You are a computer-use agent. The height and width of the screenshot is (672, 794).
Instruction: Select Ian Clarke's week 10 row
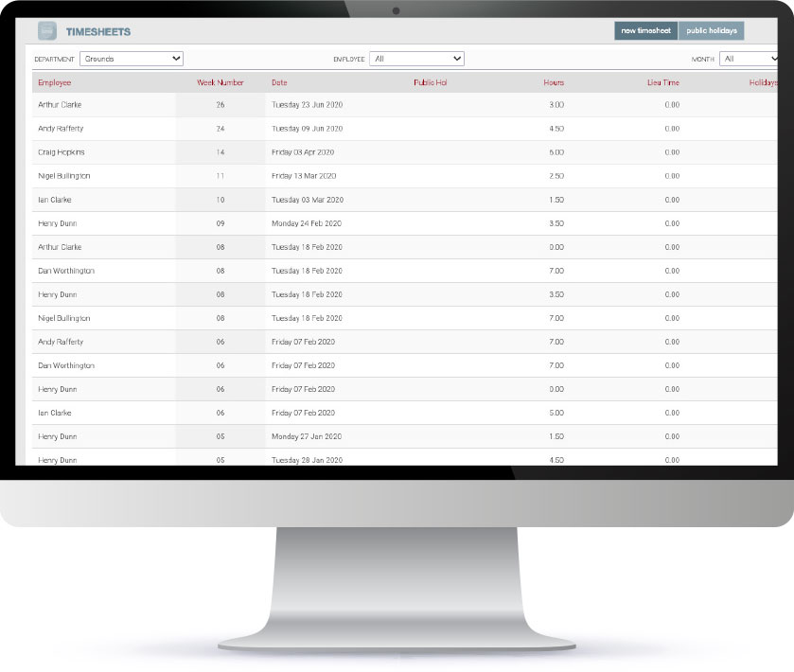[x=54, y=200]
